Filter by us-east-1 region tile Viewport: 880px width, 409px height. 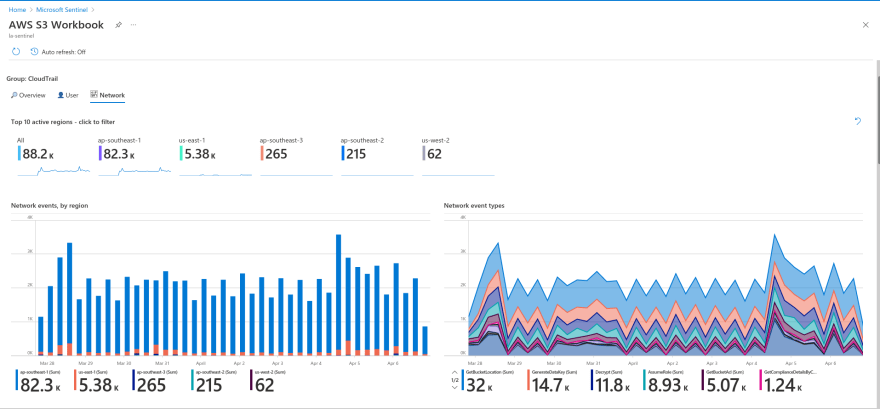pyautogui.click(x=216, y=158)
